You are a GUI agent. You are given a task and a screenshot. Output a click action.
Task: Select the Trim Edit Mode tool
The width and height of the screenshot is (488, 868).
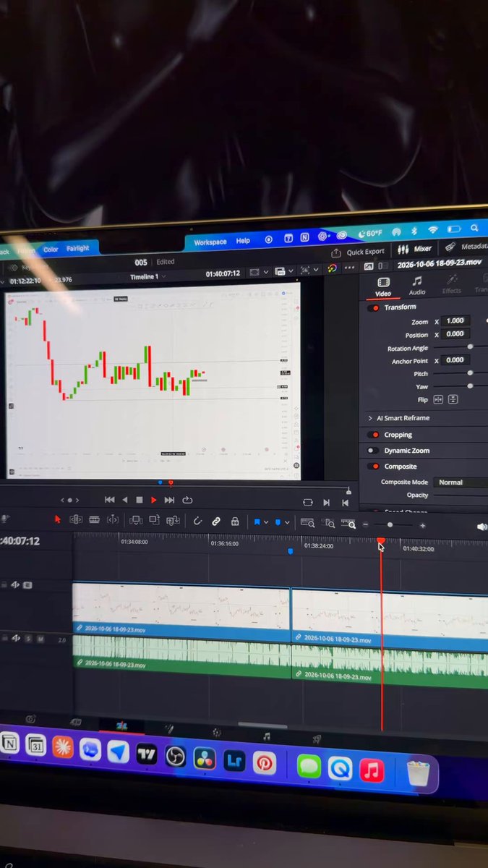[x=76, y=519]
